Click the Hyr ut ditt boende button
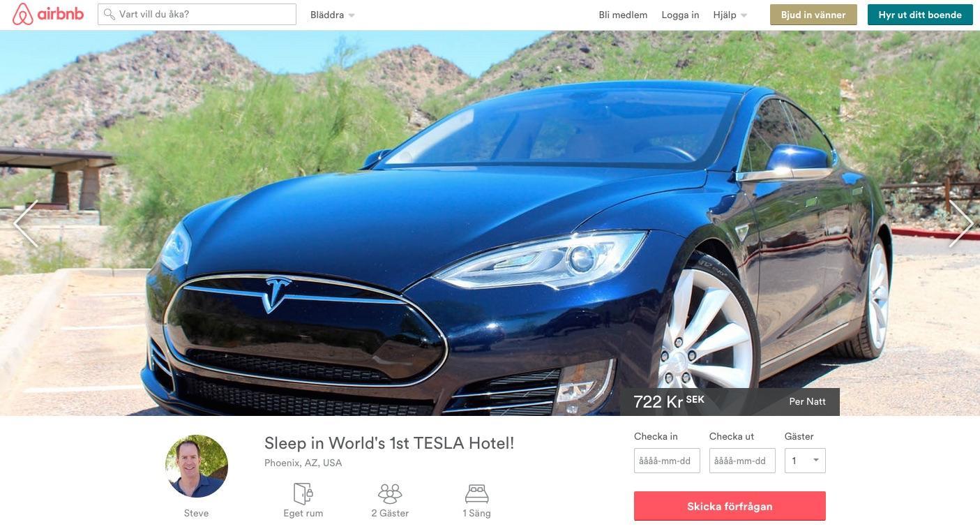This screenshot has height=529, width=980. coord(920,15)
